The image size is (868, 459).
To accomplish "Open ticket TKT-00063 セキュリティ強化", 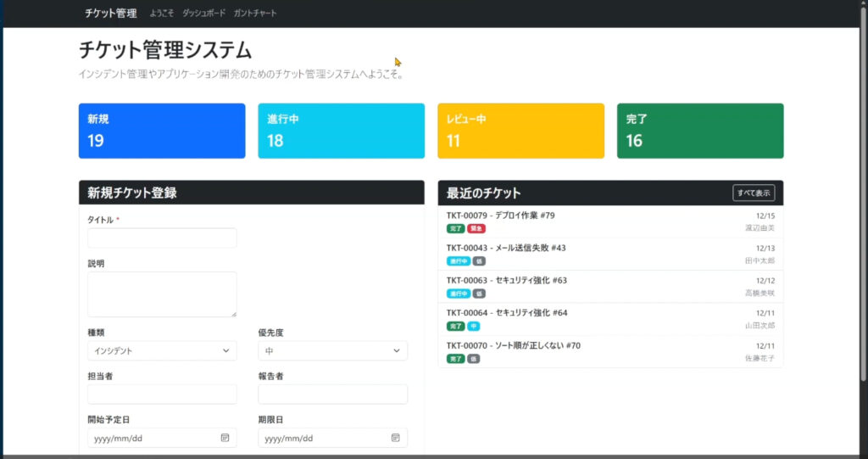I will click(507, 280).
